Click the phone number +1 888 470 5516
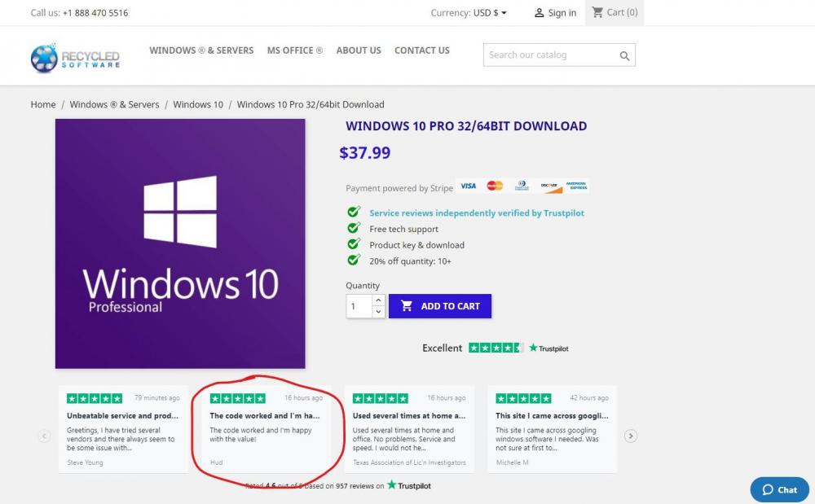815x504 pixels. pyautogui.click(x=95, y=13)
